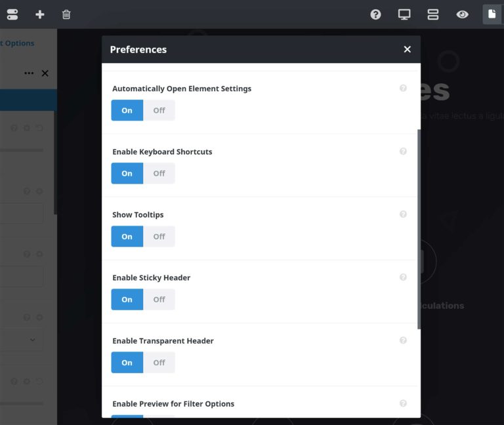
Task: Select the desktop monitor view icon
Action: (404, 14)
